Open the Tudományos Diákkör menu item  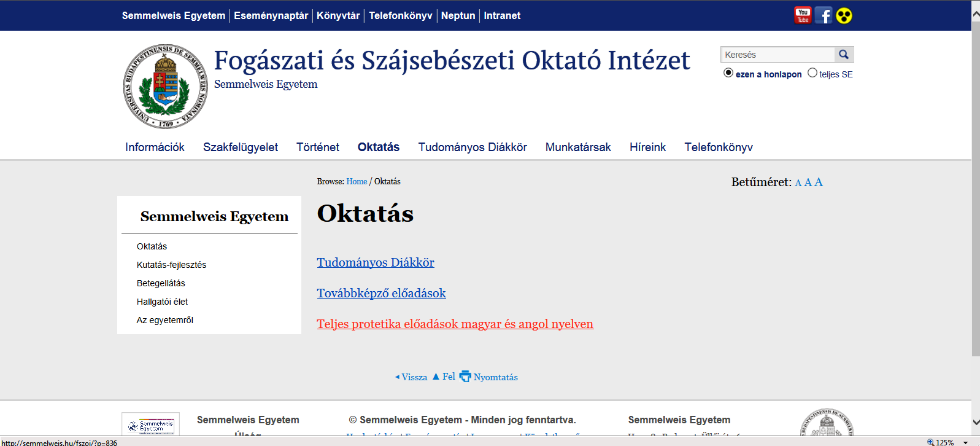[473, 147]
